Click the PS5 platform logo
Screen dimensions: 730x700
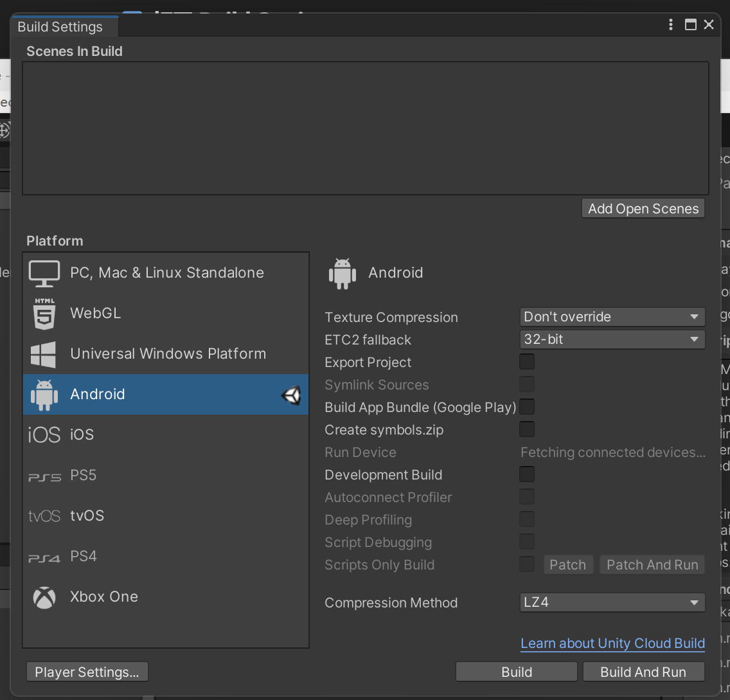(44, 476)
